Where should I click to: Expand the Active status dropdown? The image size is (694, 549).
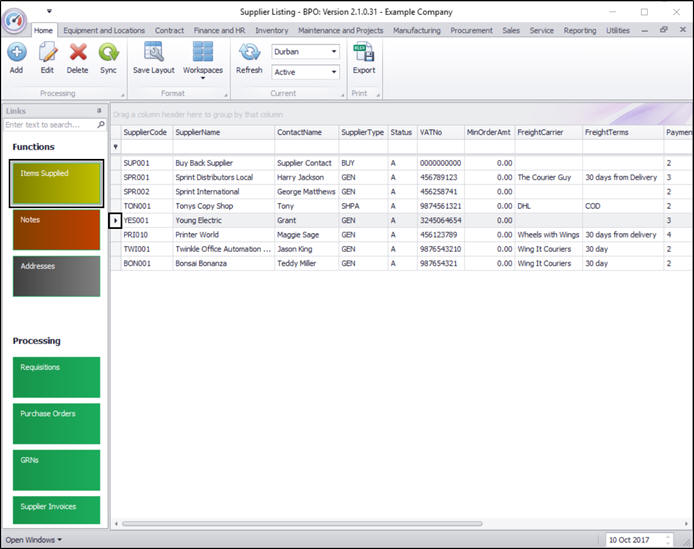(x=333, y=72)
